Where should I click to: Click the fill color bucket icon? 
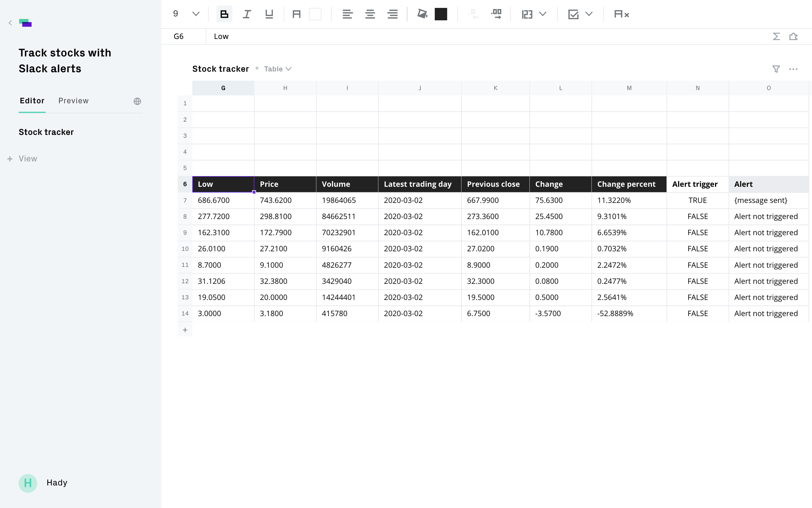(422, 14)
